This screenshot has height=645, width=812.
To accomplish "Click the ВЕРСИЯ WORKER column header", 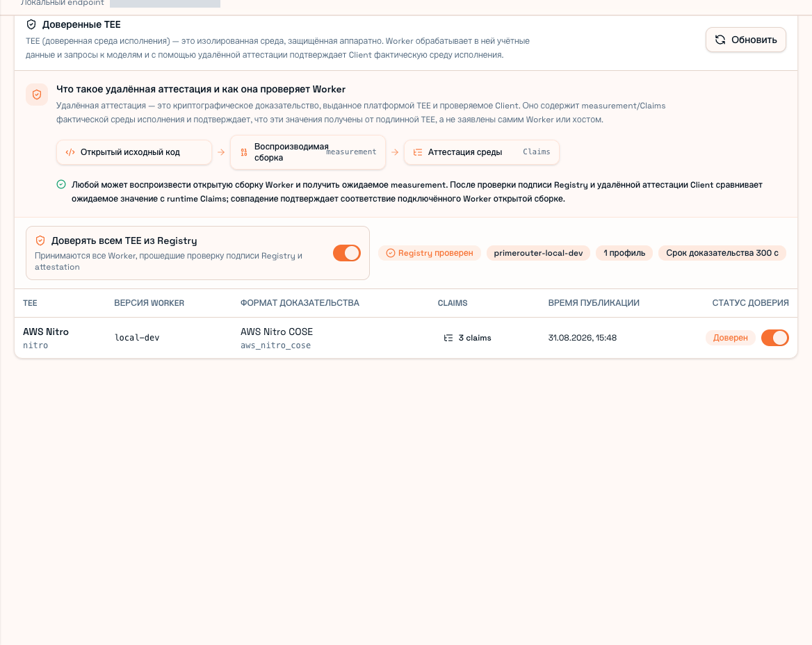I will (x=149, y=303).
